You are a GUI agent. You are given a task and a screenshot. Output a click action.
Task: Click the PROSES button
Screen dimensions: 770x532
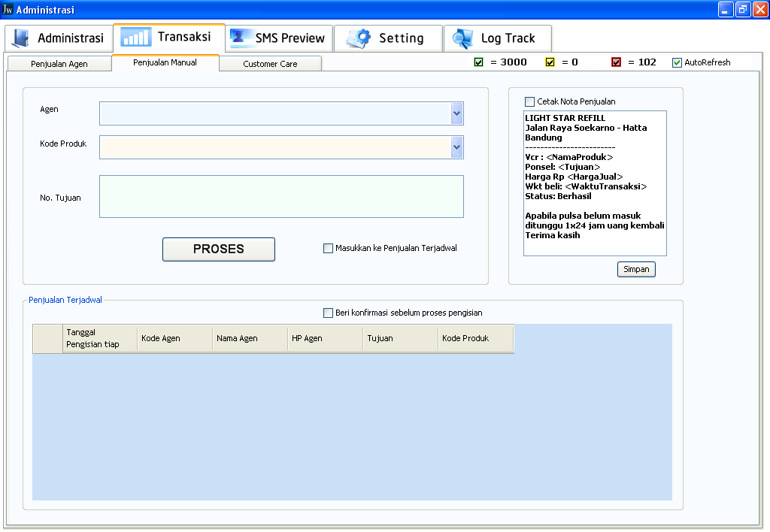[219, 249]
